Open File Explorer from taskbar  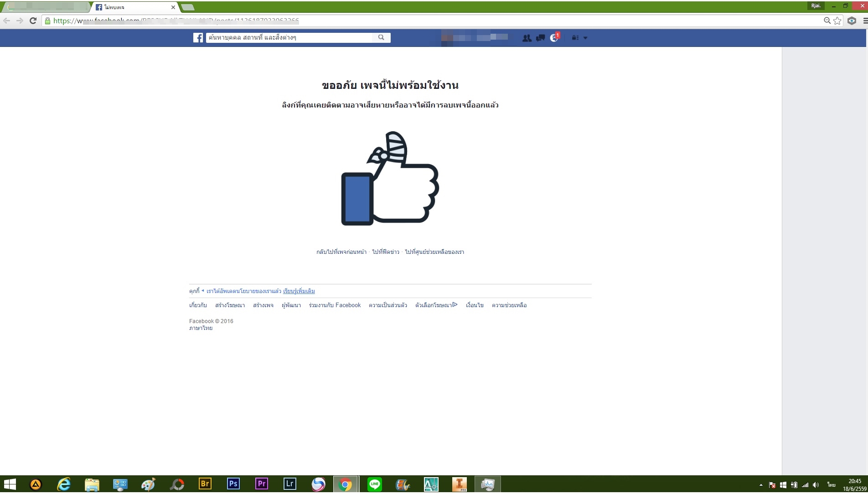coord(92,484)
